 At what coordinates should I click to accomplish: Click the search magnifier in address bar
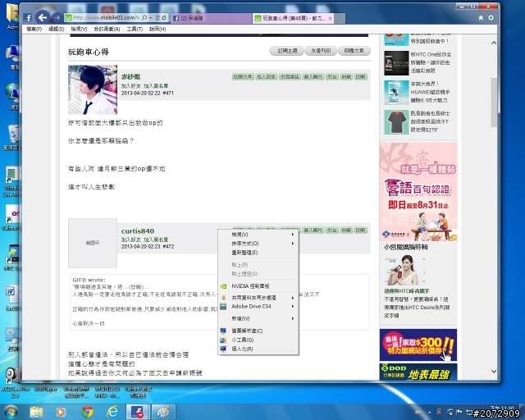coord(144,18)
